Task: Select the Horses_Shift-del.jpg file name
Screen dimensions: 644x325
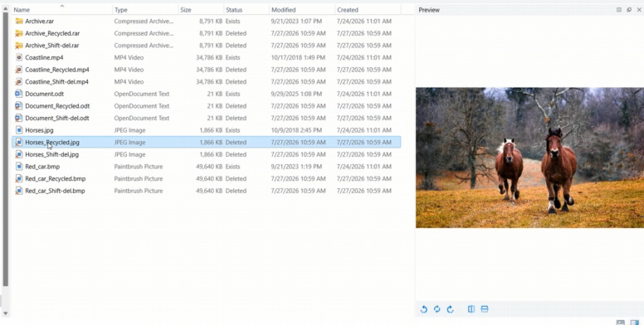Action: tap(52, 154)
